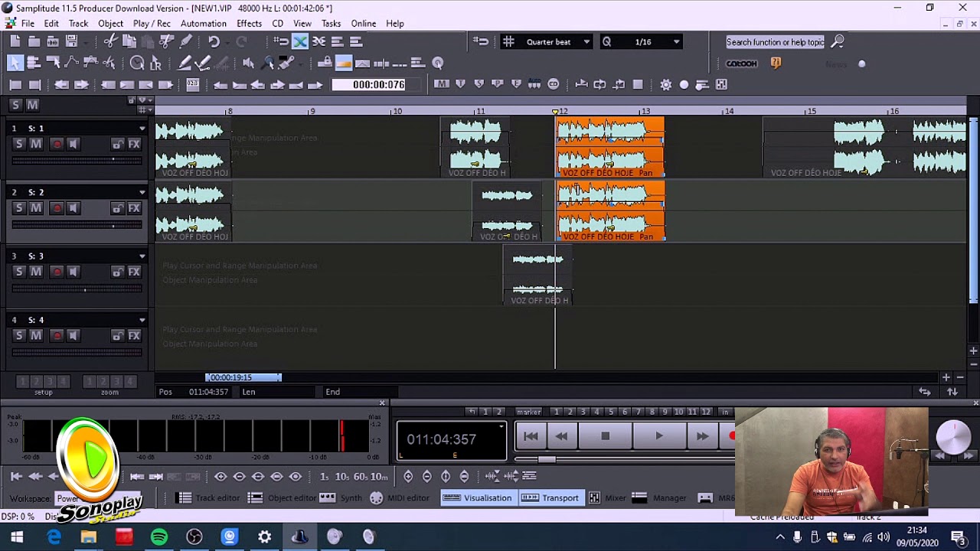Image resolution: width=980 pixels, height=551 pixels.
Task: Click the CD marker icon in toolbar
Action: [554, 84]
